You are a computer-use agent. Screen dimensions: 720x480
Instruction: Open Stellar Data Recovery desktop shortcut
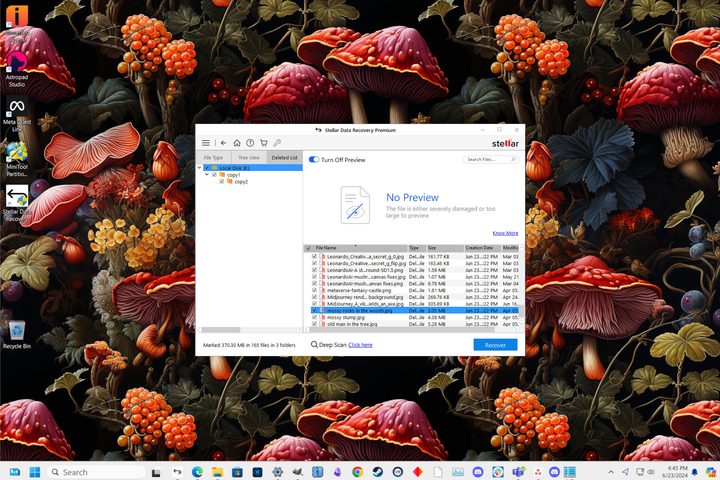pyautogui.click(x=17, y=203)
